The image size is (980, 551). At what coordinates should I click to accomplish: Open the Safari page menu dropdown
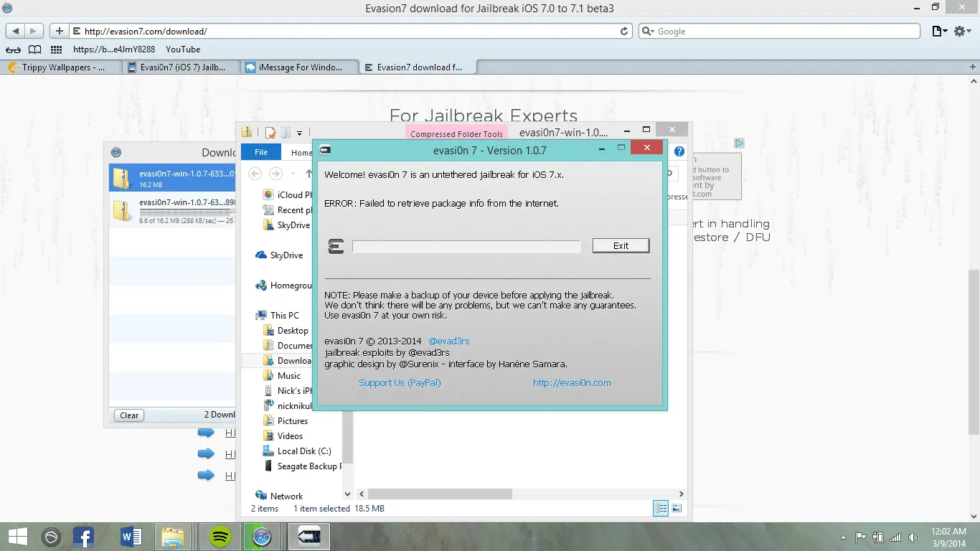coord(939,32)
